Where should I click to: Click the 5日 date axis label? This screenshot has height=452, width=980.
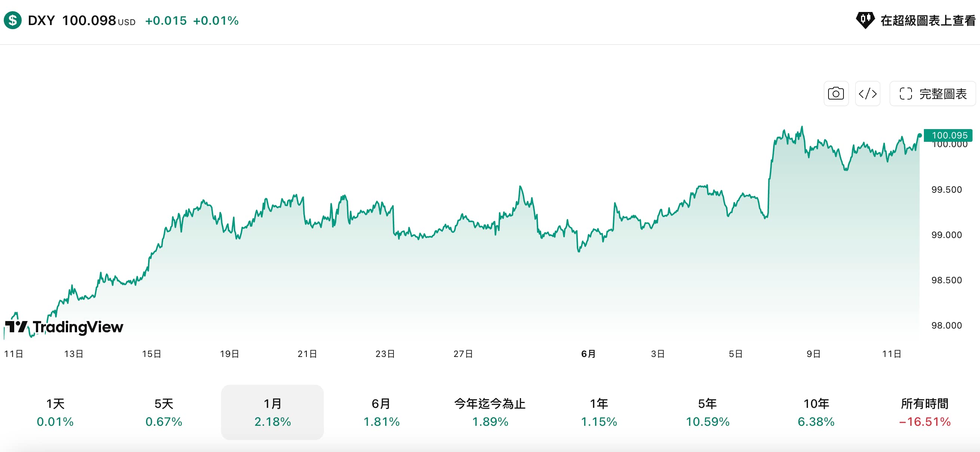point(736,354)
